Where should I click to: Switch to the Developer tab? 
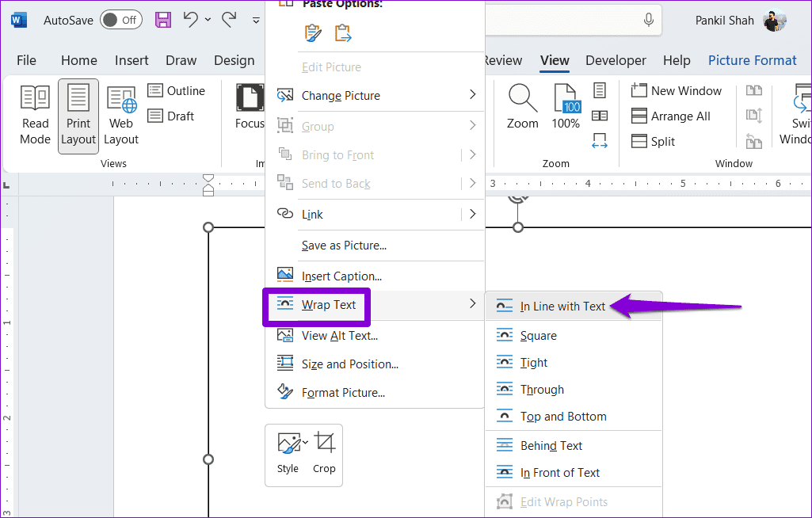pyautogui.click(x=616, y=60)
